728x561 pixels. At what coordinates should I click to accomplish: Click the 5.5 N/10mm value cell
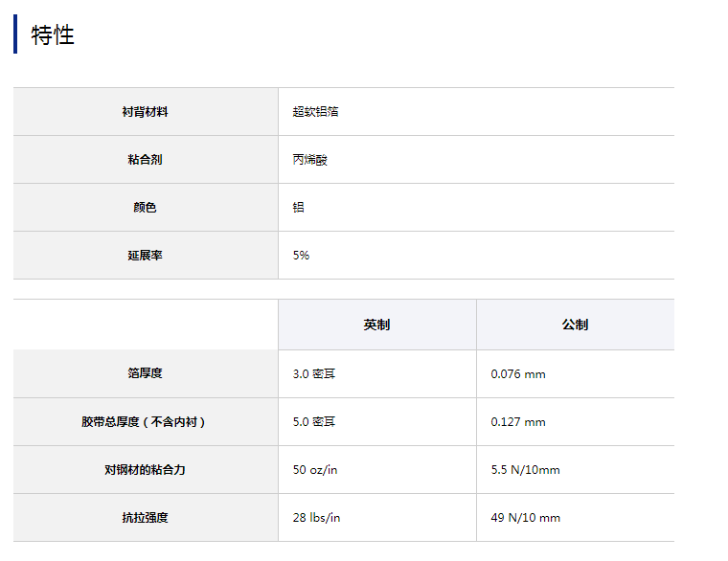(525, 470)
